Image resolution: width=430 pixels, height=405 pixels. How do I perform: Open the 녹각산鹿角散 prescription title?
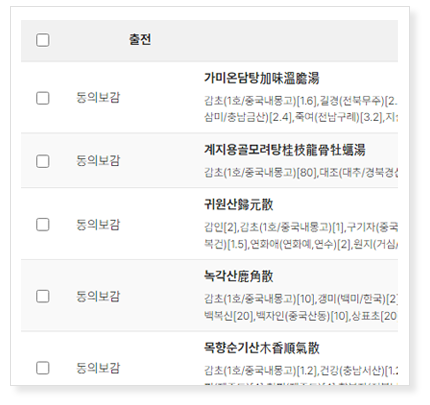point(239,276)
